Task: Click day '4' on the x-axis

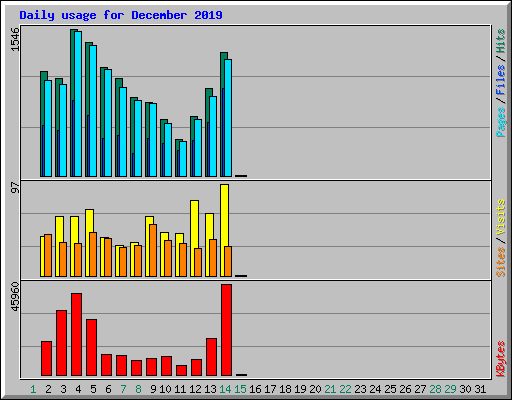Action: coord(78,389)
